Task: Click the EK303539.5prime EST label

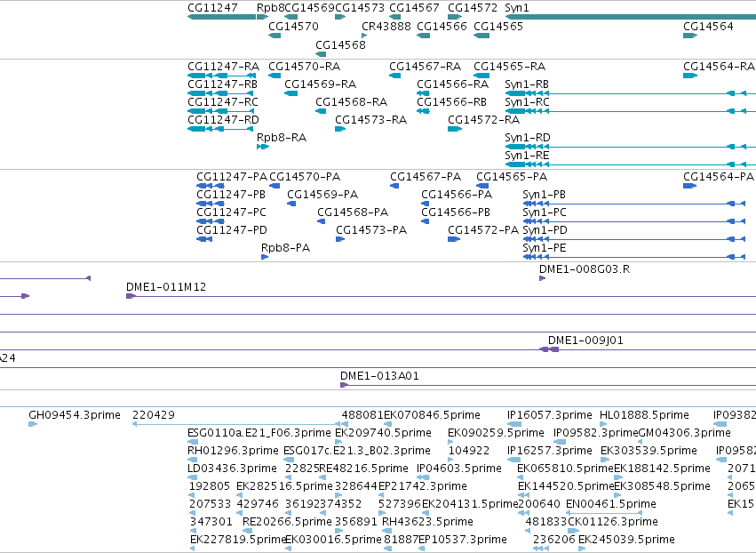Action: click(x=649, y=451)
